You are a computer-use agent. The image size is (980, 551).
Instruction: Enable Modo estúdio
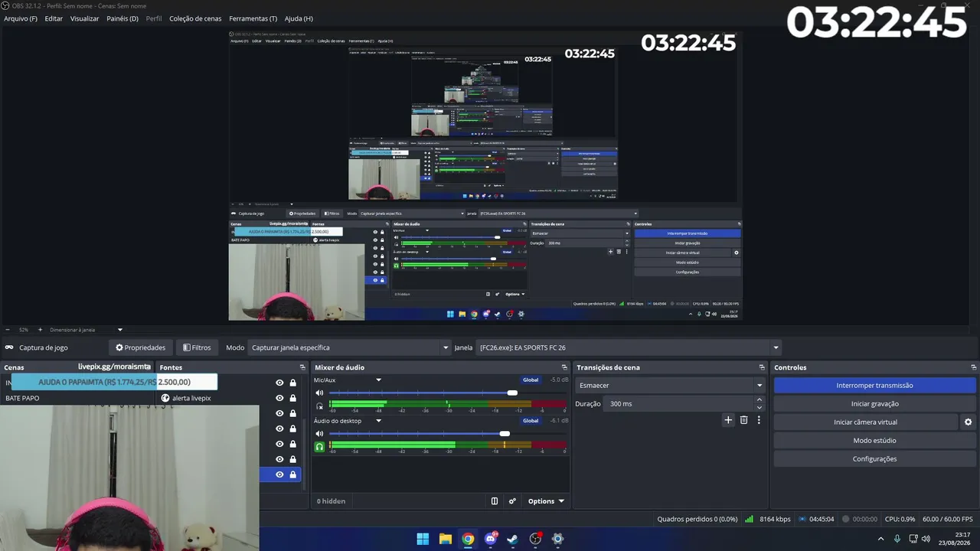pyautogui.click(x=874, y=441)
